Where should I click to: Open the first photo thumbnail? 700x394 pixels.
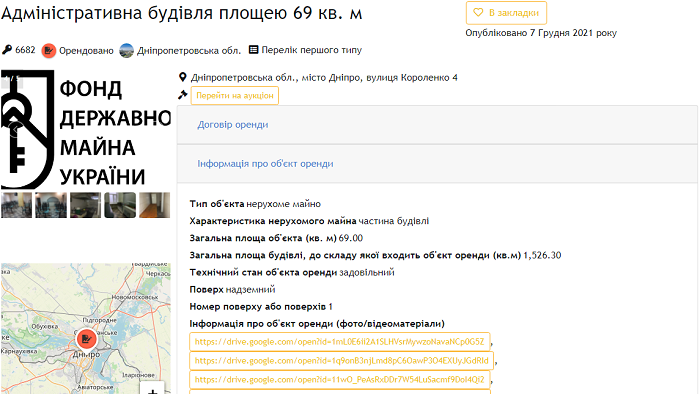coord(17,205)
